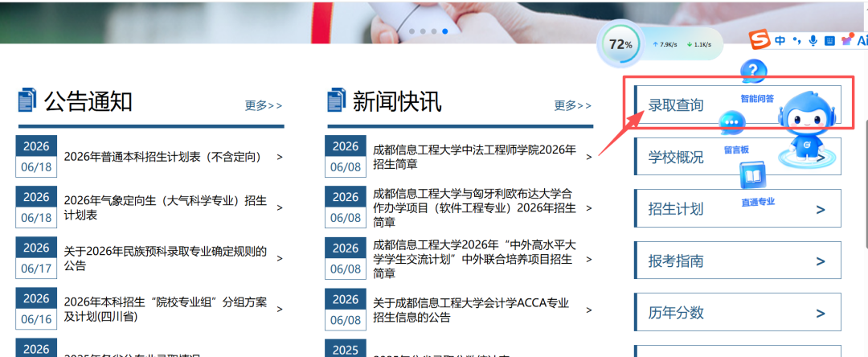
Task: Toggle the 中 Chinese/English input mode
Action: pos(780,40)
